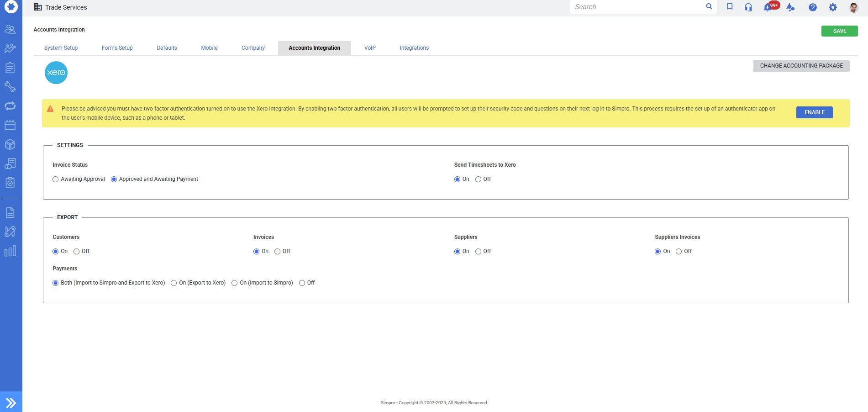Open the bar chart reports sidebar icon
Screen dimensions: 868x412
tap(10, 251)
